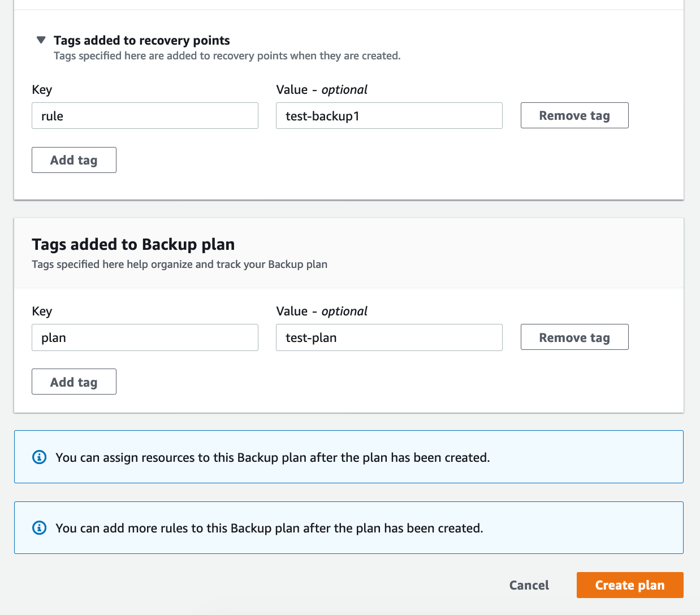Add tag in Backup plan tags section
This screenshot has height=615, width=700.
74,382
